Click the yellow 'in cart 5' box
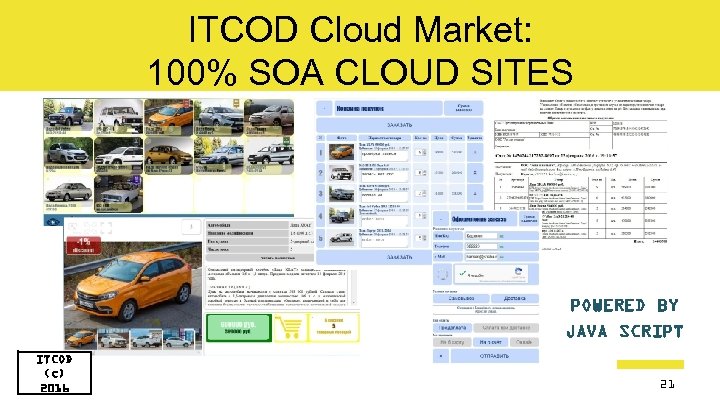Screen dimensions: 720x405 point(334,328)
